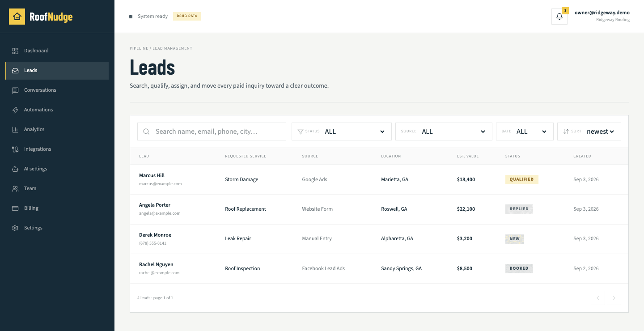
Task: Go to next page of leads
Action: [x=614, y=298]
